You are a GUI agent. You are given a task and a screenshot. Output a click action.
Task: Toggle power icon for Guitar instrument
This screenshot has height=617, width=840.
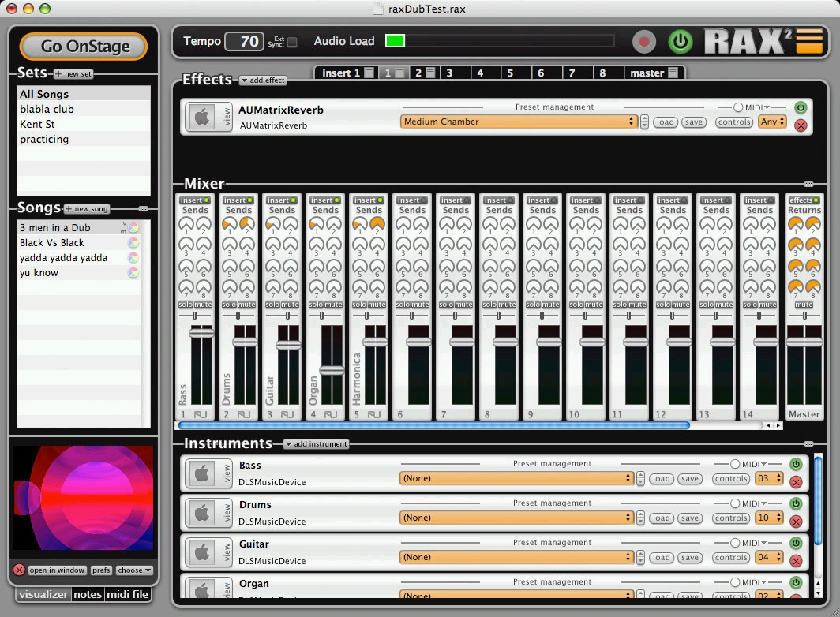pyautogui.click(x=796, y=543)
